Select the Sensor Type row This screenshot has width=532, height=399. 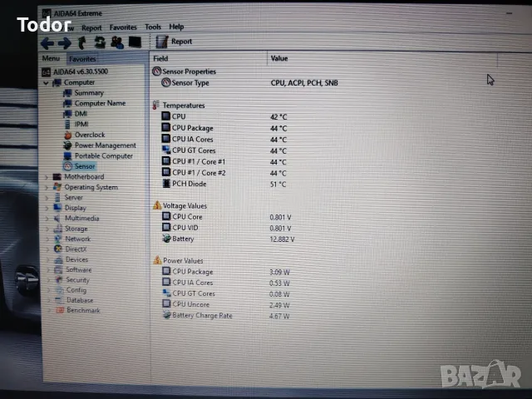(249, 83)
